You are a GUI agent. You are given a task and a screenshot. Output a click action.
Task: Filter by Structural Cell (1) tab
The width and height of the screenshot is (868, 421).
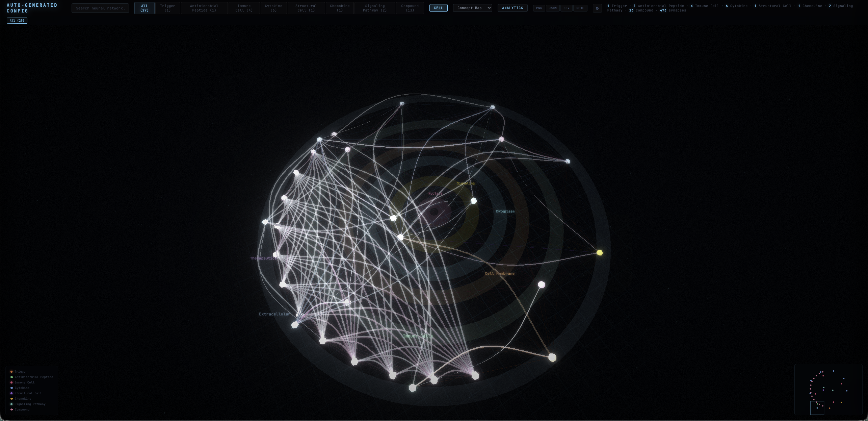(x=306, y=8)
